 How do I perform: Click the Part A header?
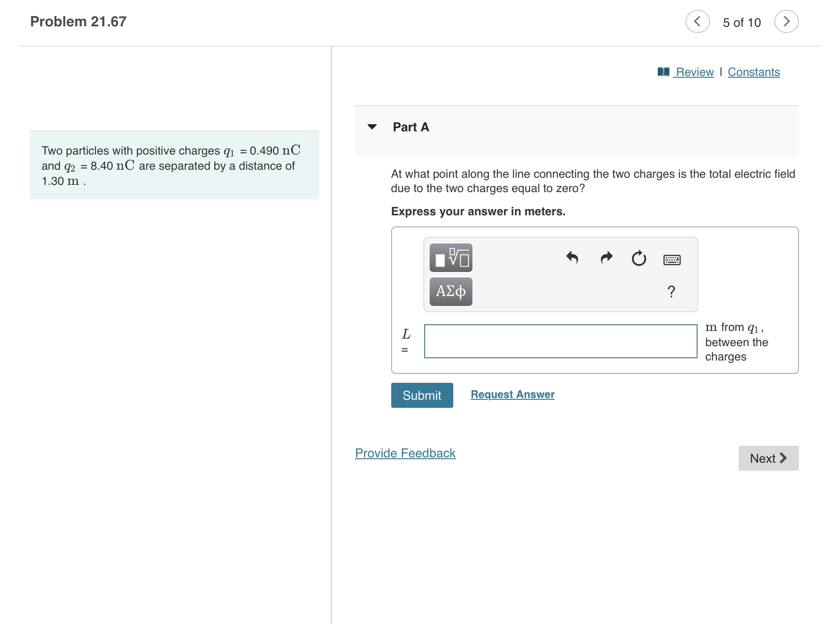[410, 127]
